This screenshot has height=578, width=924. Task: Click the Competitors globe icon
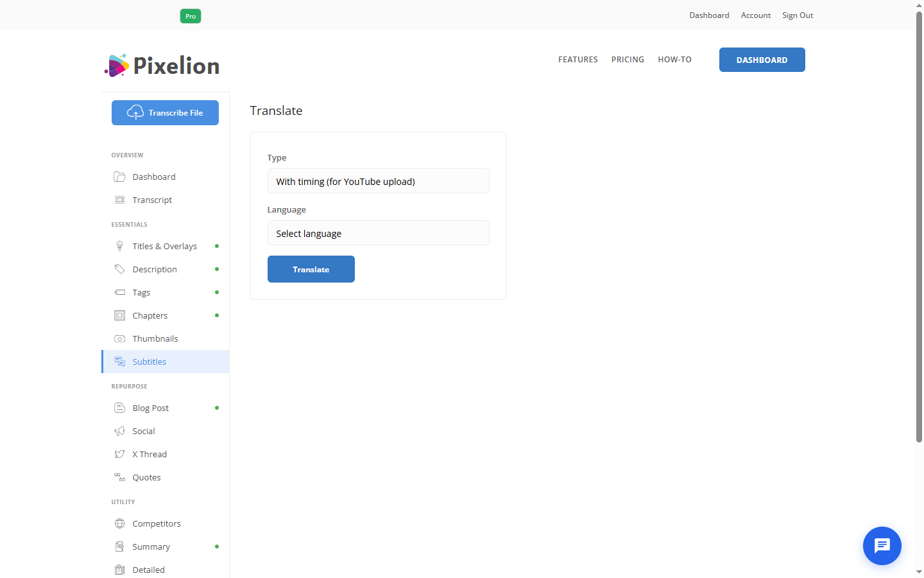[119, 523]
